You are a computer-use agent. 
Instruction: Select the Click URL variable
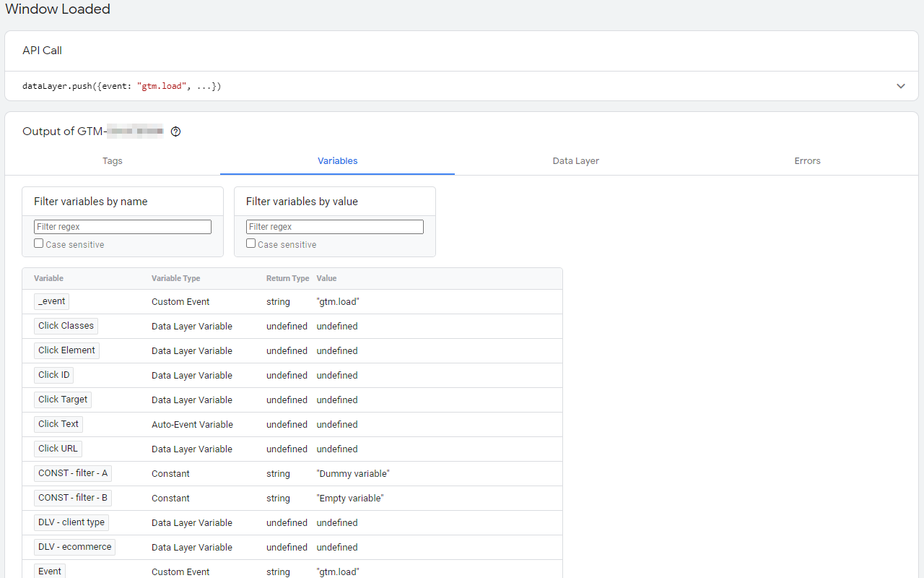(x=58, y=449)
